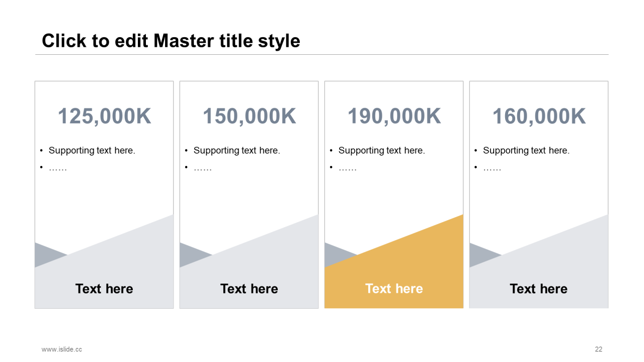Select the 125,000K figure

[104, 116]
